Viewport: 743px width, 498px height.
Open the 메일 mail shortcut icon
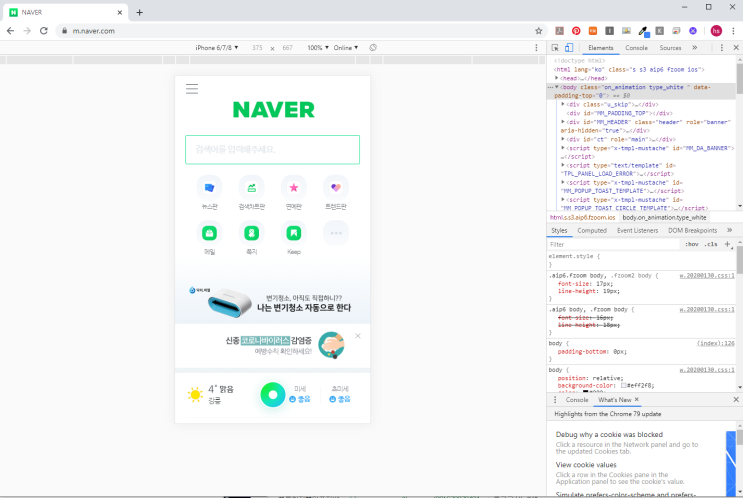(209, 233)
